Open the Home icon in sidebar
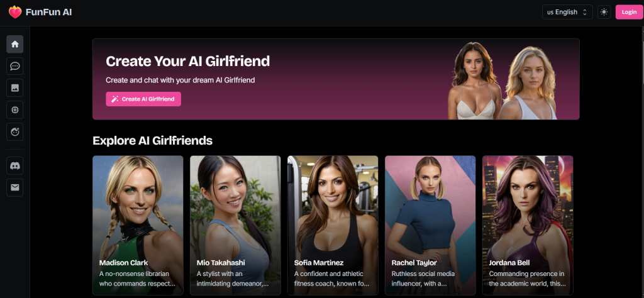 coord(15,44)
